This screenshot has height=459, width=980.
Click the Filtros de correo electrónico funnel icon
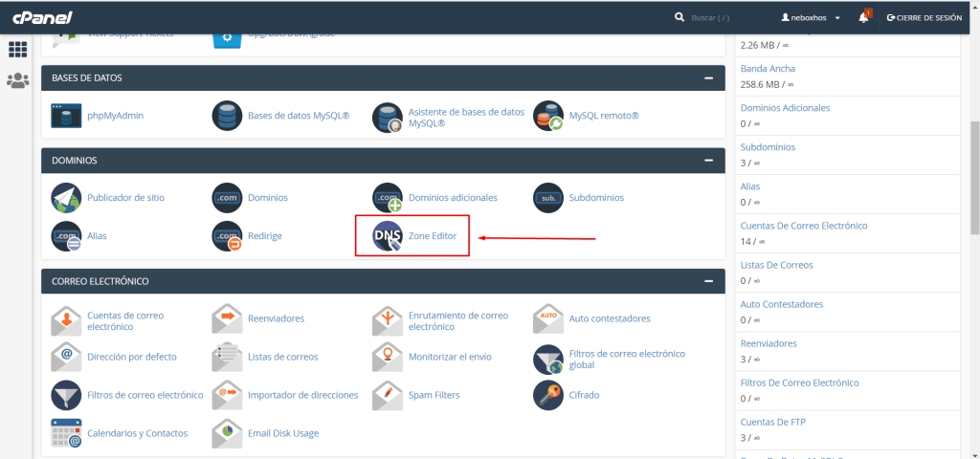tap(66, 395)
